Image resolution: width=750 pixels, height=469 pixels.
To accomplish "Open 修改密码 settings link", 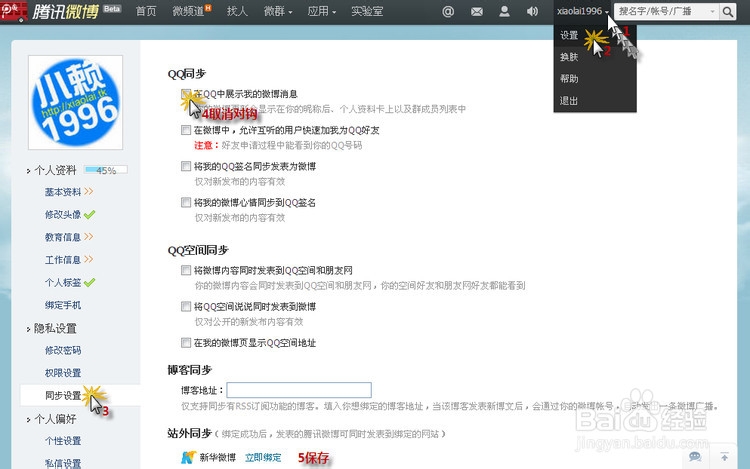I will coord(63,350).
